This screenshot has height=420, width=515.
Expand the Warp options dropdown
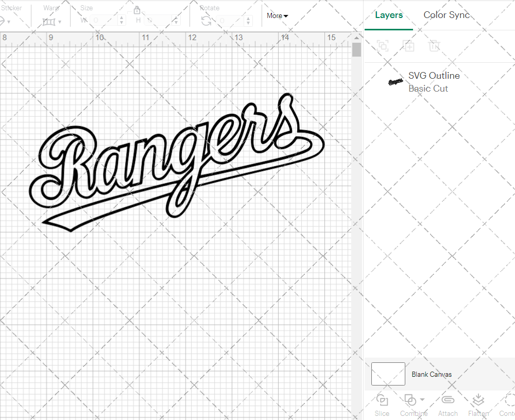tap(61, 23)
